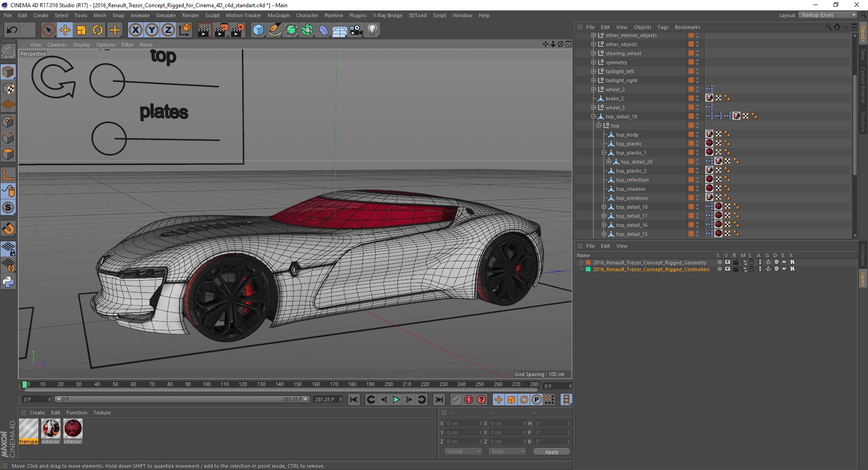Render to Picture Viewer
The height and width of the screenshot is (470, 868).
[221, 30]
